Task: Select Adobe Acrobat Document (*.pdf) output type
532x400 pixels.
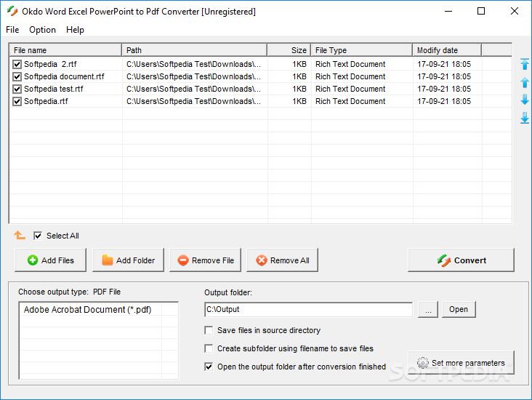Action: coord(87,310)
